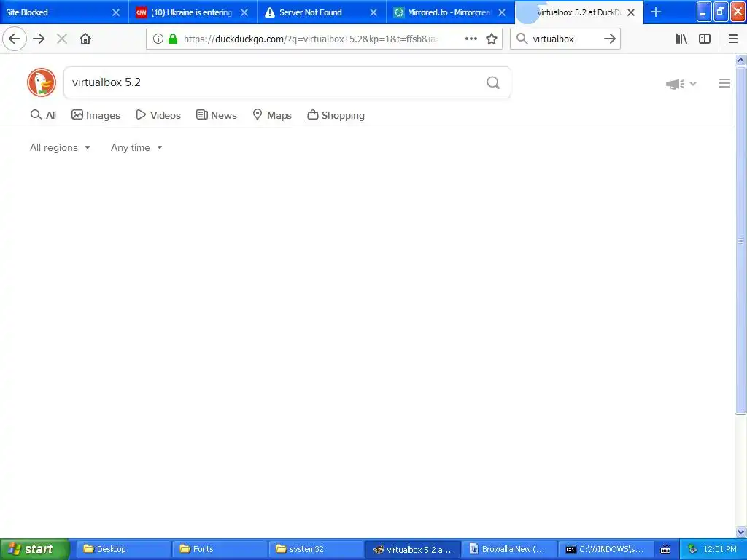This screenshot has height=560, width=747.
Task: Switch to the C:\WINDOWS command prompt taskbar button
Action: pos(605,549)
